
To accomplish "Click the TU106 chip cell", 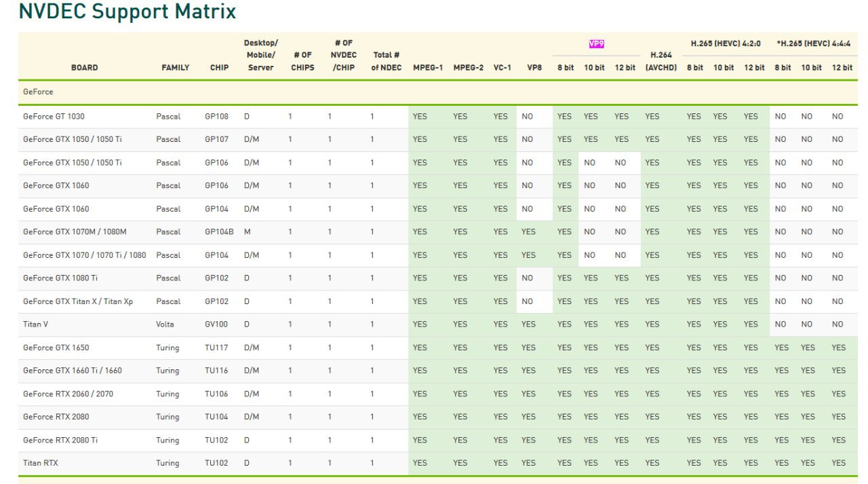I will [216, 394].
